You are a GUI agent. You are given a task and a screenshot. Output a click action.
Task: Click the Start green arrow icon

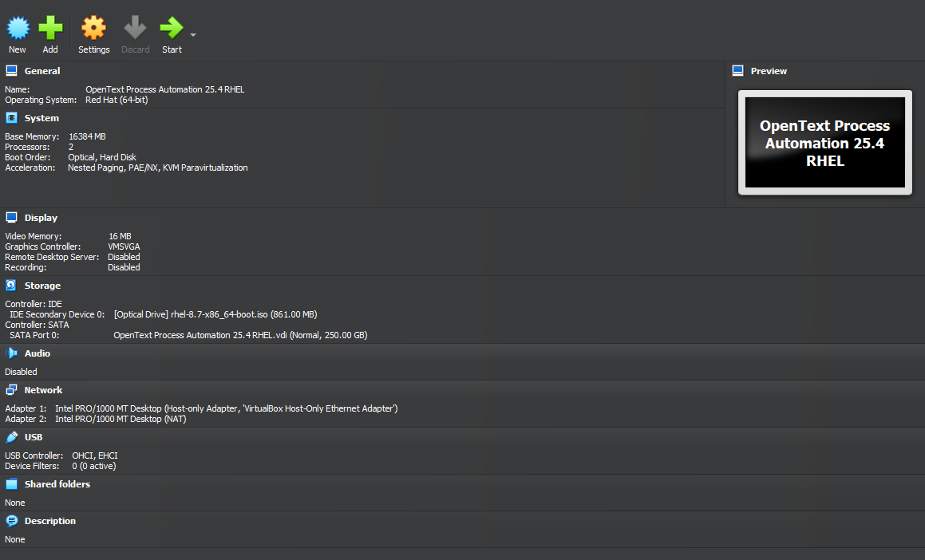click(171, 29)
